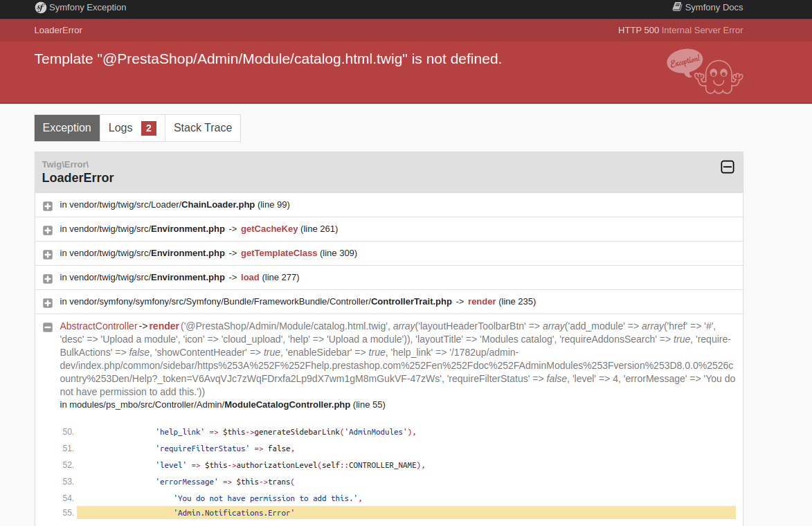This screenshot has height=526, width=812.
Task: Expand the ChainLoader.php line 99 trace
Action: (x=48, y=206)
